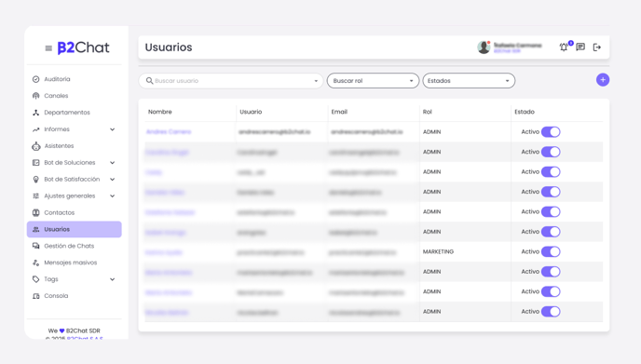
Task: Focus the Buscar usuario search field
Action: [231, 81]
